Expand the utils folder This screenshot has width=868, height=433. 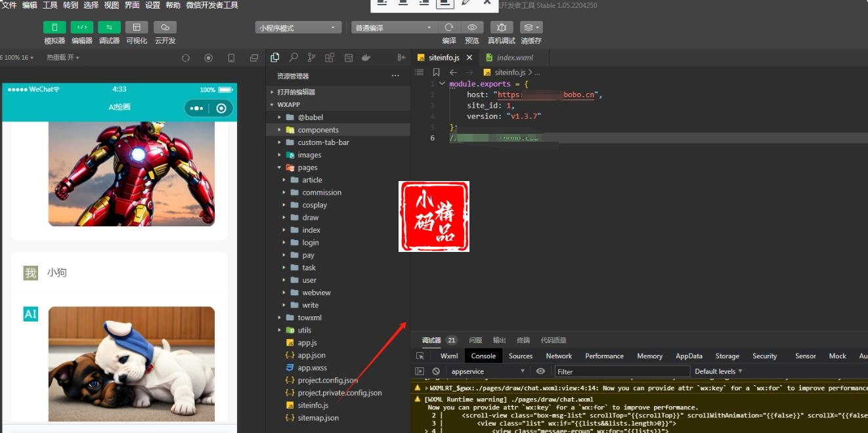338,330
